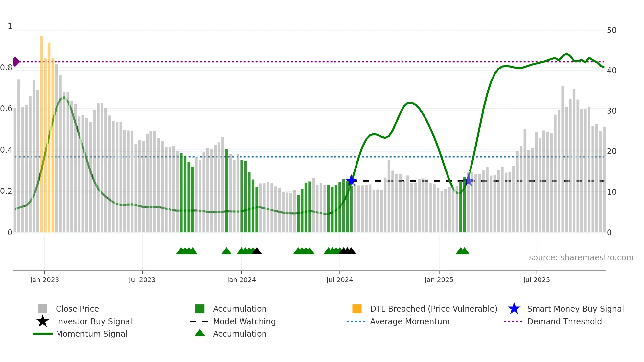Viewport: 644px width, 362px height.
Task: Click the blue star marker after Jan 2025
Action: (x=469, y=180)
